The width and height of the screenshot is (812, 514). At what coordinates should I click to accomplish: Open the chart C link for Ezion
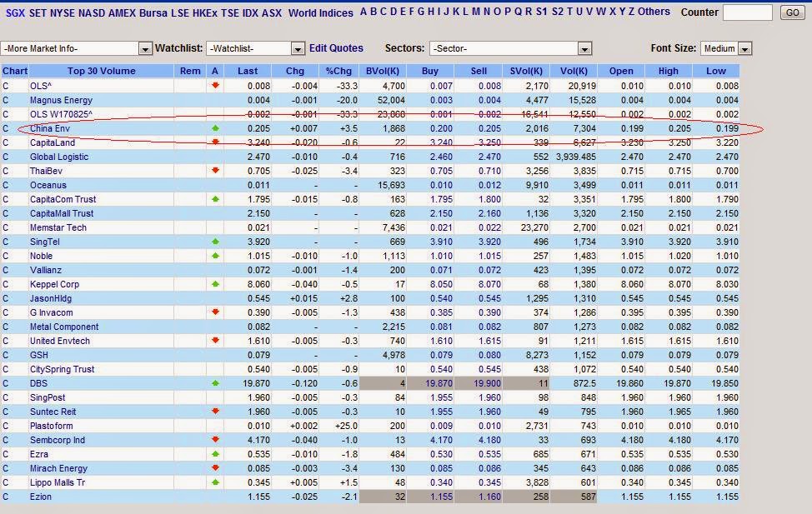coord(6,497)
